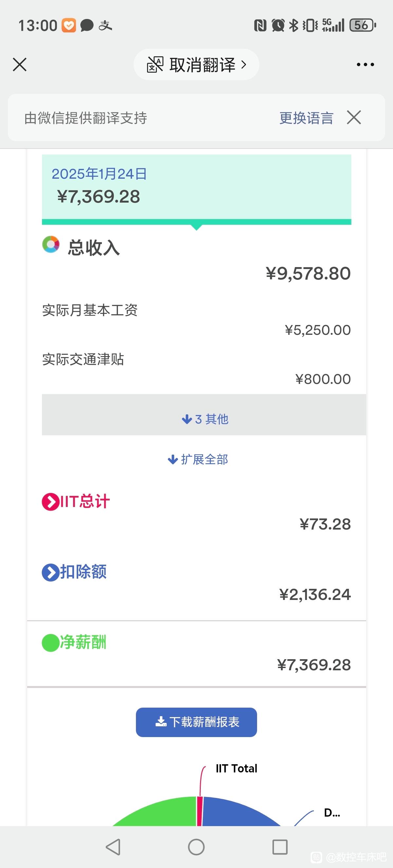The image size is (393, 868).
Task: Open the three-dot more options menu
Action: point(365,64)
